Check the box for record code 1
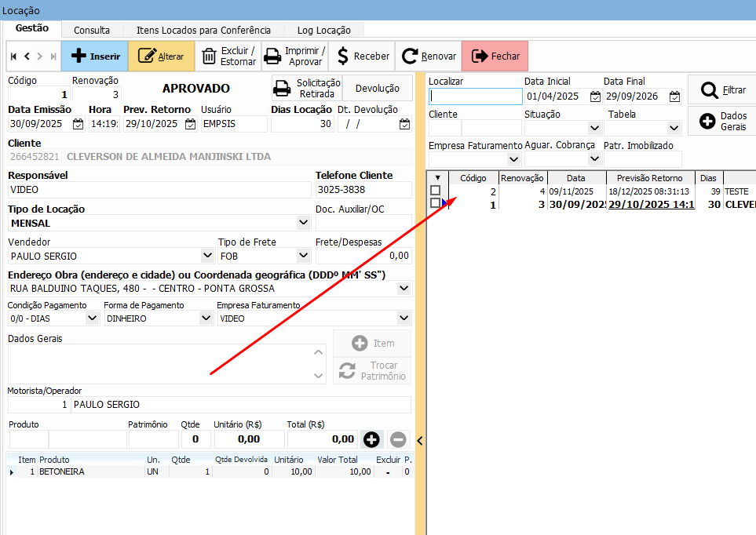The width and height of the screenshot is (756, 535). [435, 204]
